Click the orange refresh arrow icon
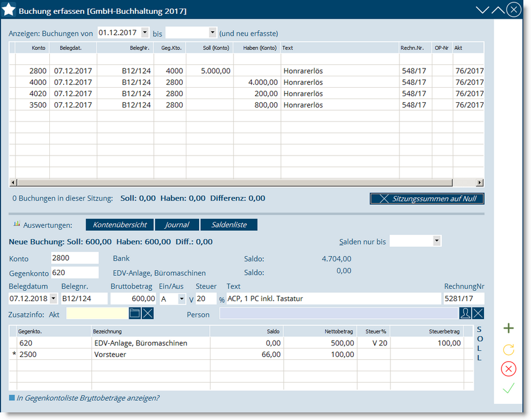The image size is (531, 420). tap(509, 349)
